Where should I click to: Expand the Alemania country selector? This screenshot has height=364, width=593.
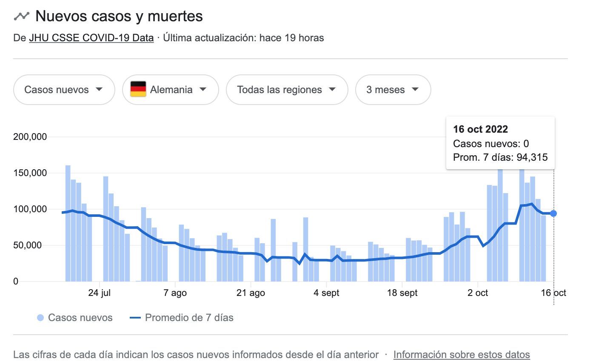[170, 90]
